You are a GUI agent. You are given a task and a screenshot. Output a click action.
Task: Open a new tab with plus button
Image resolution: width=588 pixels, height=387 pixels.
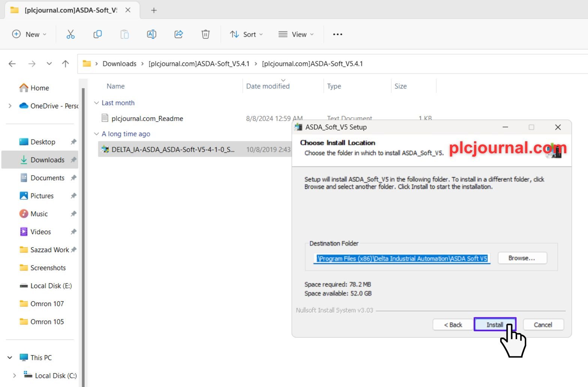click(154, 10)
